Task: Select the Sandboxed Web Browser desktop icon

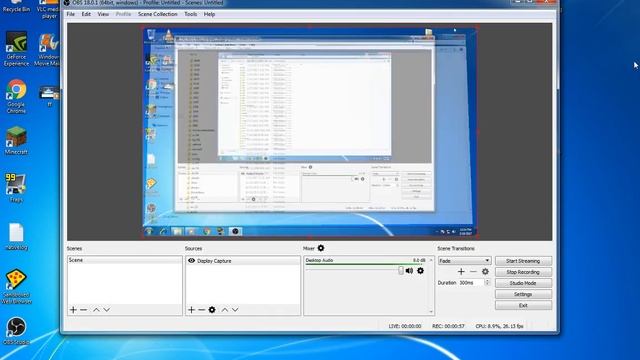Action: coord(16,287)
